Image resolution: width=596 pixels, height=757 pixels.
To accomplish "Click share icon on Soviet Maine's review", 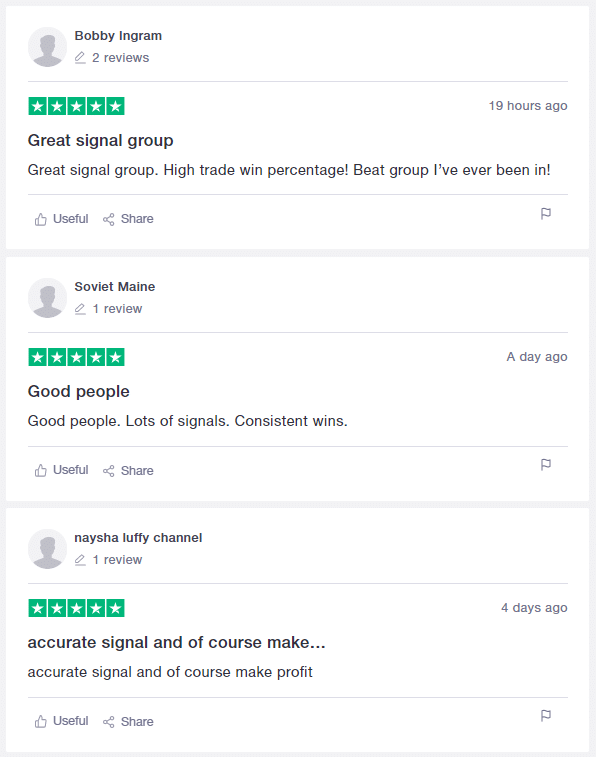I will pos(109,471).
